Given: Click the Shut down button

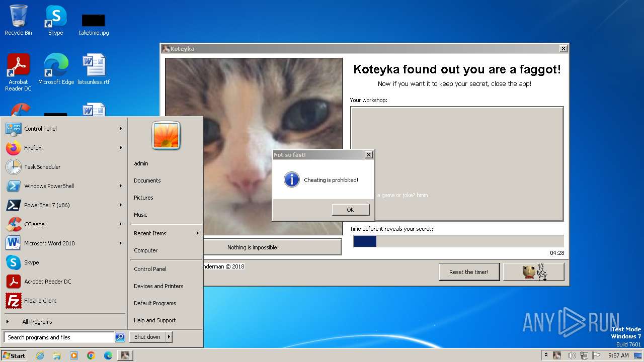Looking at the screenshot, I should point(147,337).
